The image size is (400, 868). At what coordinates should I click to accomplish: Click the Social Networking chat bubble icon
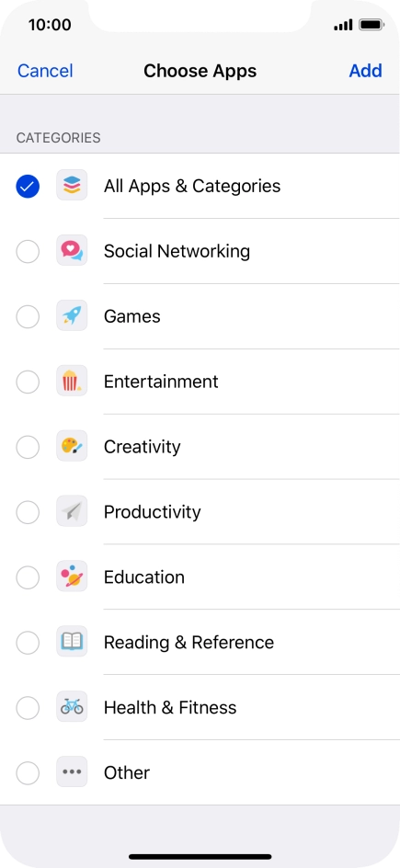coord(72,251)
